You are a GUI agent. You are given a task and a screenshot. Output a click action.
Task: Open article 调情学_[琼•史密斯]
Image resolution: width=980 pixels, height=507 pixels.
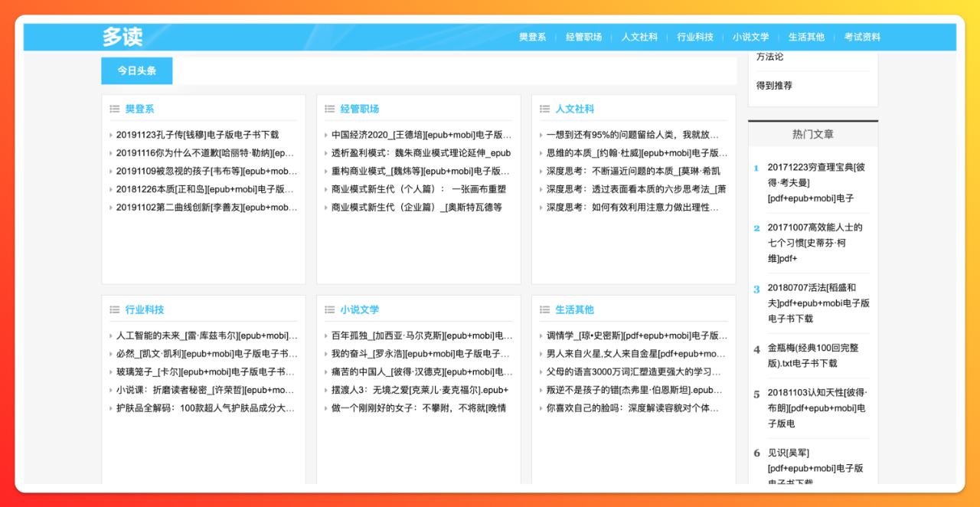637,335
